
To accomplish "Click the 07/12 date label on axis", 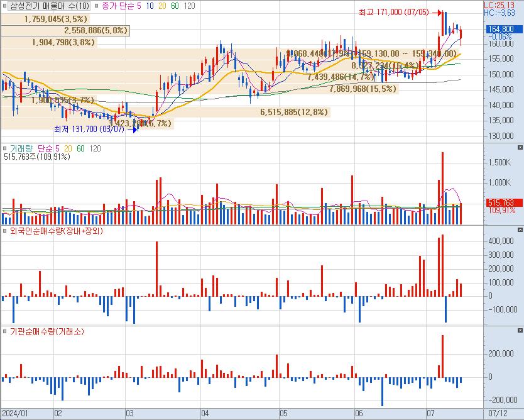I will click(498, 413).
